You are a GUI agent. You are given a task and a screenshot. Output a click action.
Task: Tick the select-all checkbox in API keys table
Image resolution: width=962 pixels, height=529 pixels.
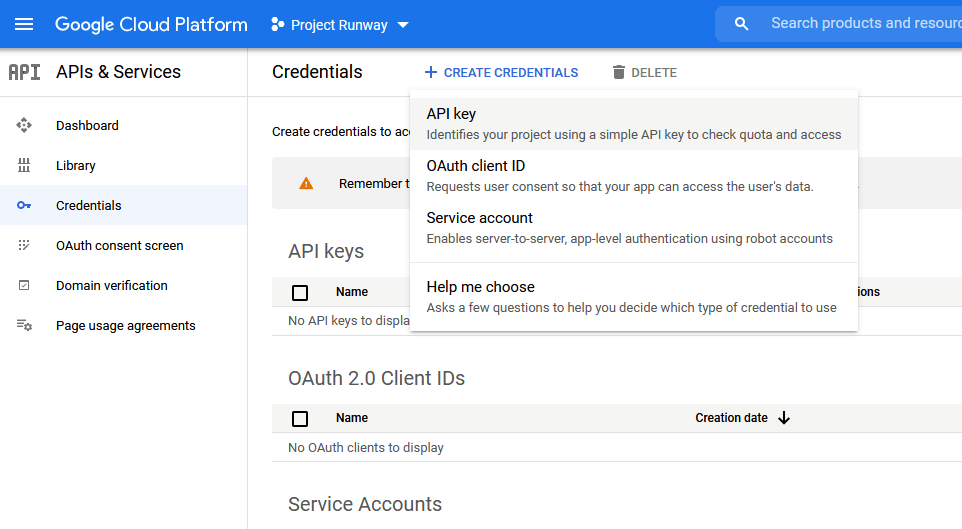[x=300, y=293]
